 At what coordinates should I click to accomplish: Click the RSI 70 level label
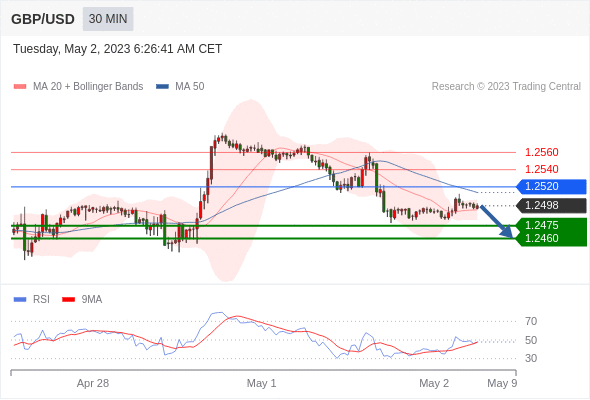coord(531,321)
